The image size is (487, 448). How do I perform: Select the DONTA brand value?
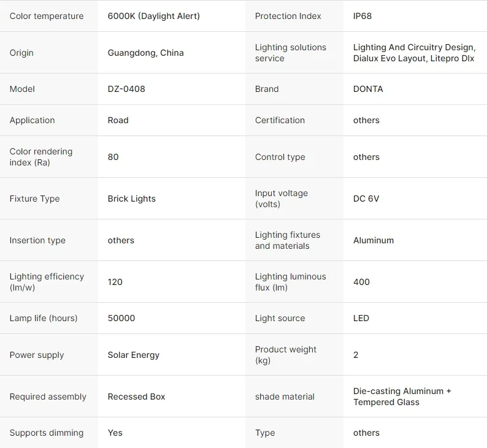pos(368,89)
